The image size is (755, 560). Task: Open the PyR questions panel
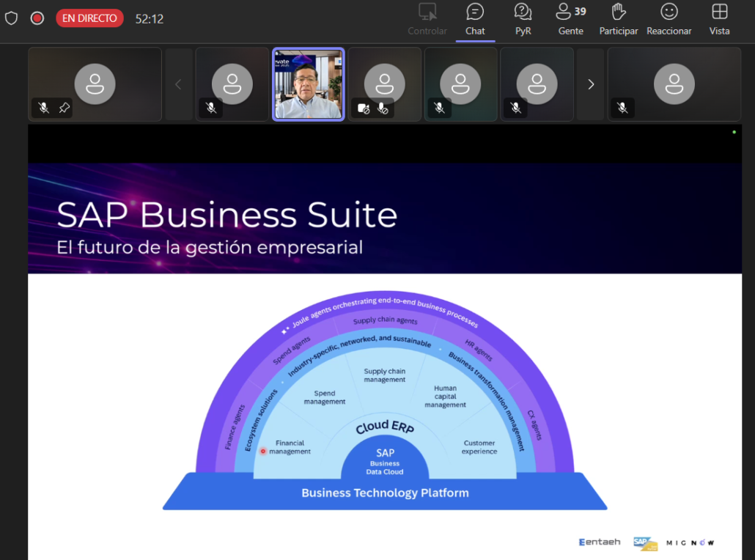(x=523, y=20)
